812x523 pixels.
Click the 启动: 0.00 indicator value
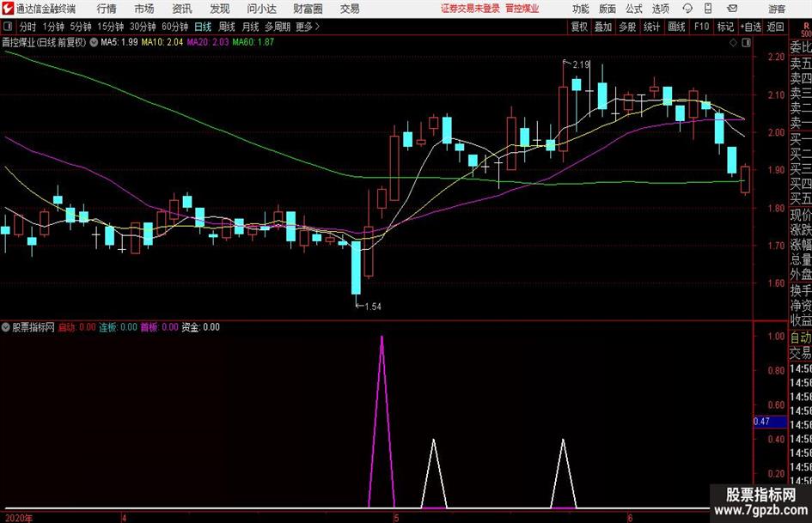76,327
